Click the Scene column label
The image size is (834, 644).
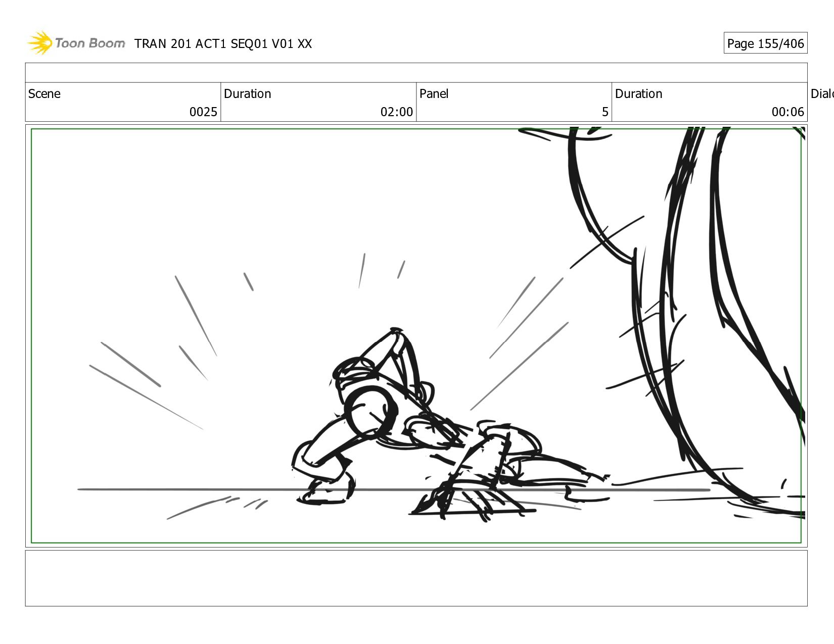44,94
